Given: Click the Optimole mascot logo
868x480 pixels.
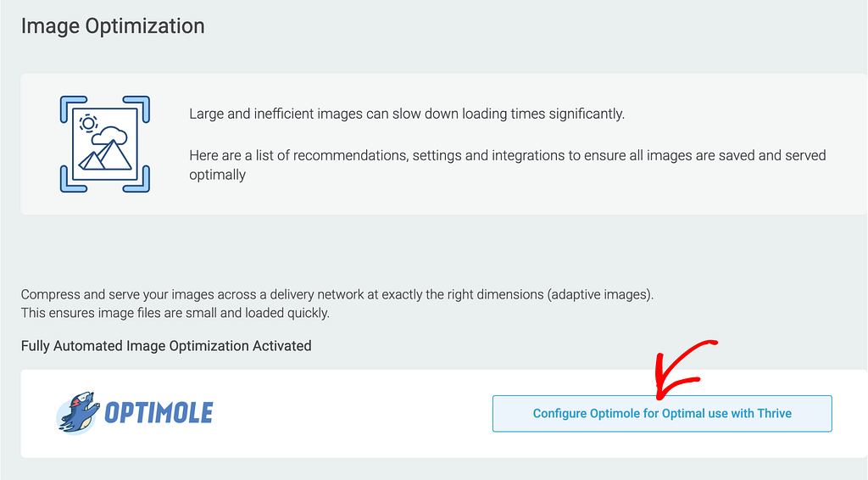Looking at the screenshot, I should (78, 412).
